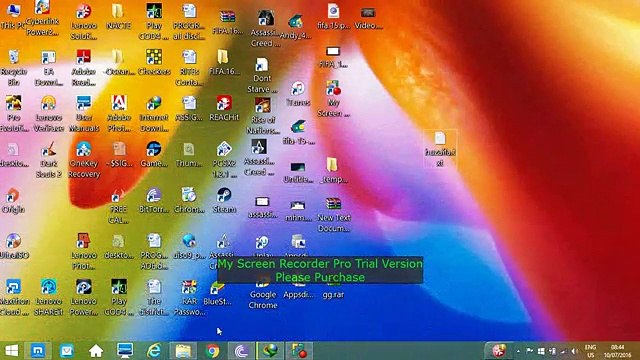Open the RITBs Conta document
Image resolution: width=640 pixels, height=360 pixels.
point(189,68)
